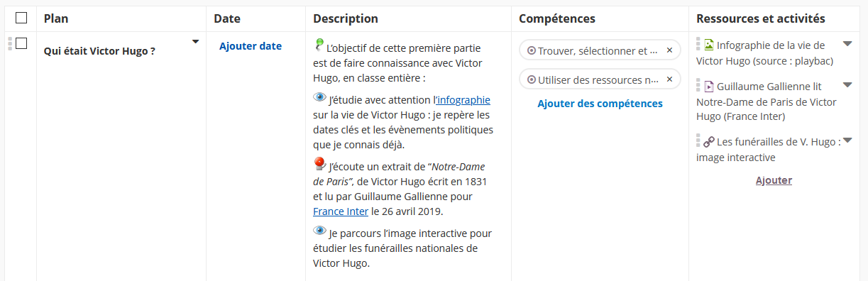
Task: Click the eye icon before J'étudie avec attention
Action: coord(319,97)
